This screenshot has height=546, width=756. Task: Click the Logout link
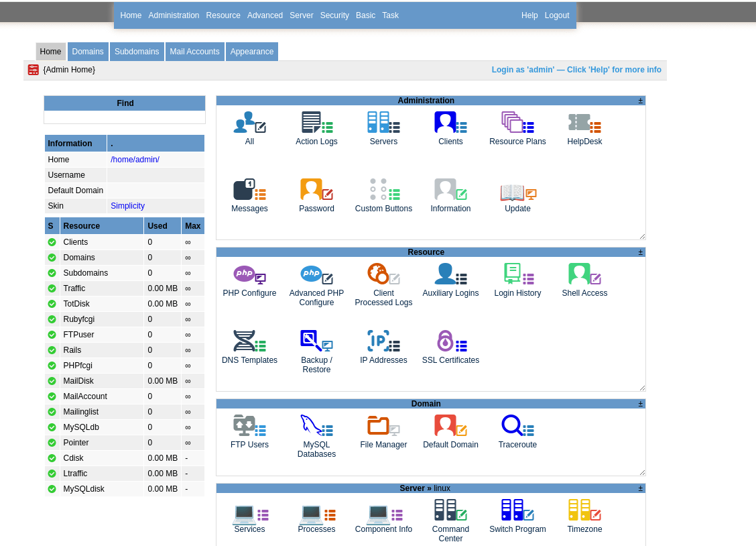[557, 15]
